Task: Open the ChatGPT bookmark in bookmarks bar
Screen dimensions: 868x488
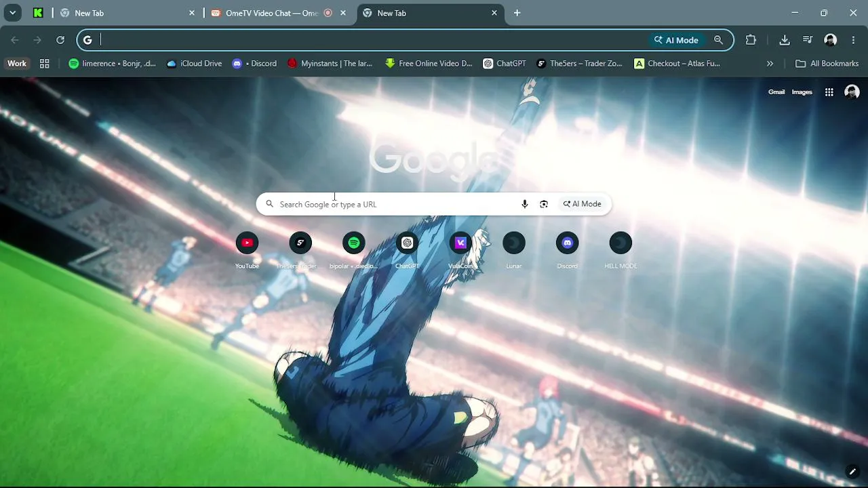Action: 504,64
